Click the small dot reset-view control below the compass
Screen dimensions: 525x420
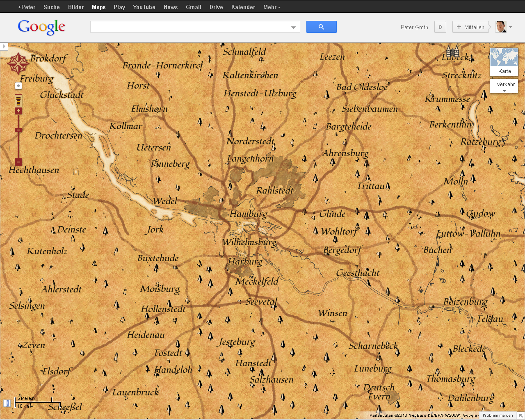tap(18, 85)
